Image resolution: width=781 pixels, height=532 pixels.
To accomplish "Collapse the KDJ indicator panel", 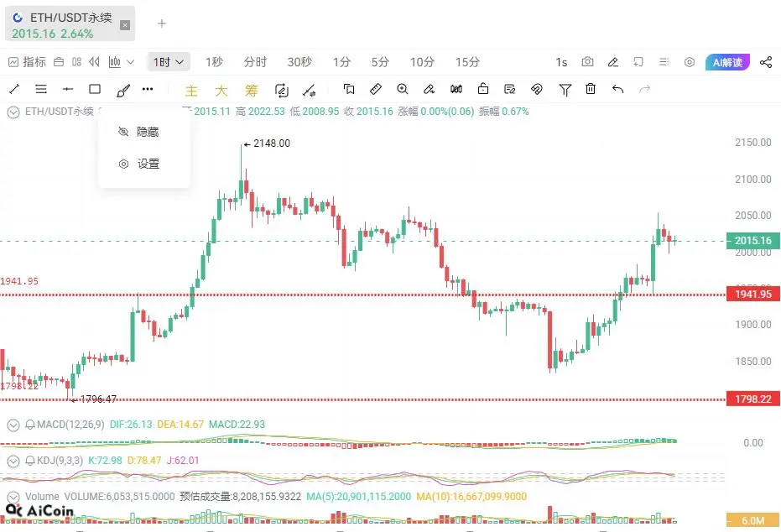I will (x=13, y=461).
